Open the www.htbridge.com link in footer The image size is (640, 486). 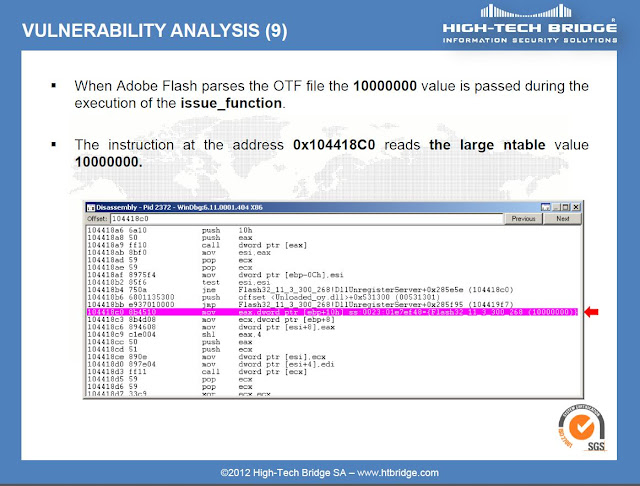point(398,473)
